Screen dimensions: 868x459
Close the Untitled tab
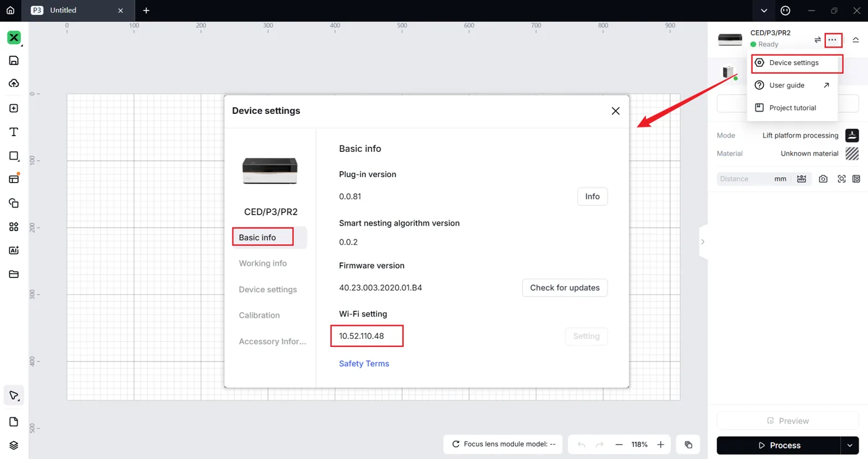pos(120,11)
